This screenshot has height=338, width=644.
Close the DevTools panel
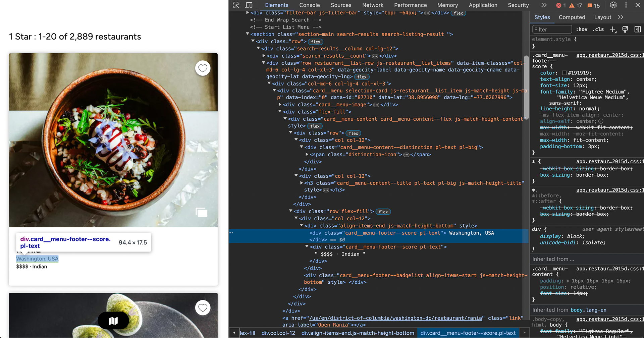click(x=638, y=5)
